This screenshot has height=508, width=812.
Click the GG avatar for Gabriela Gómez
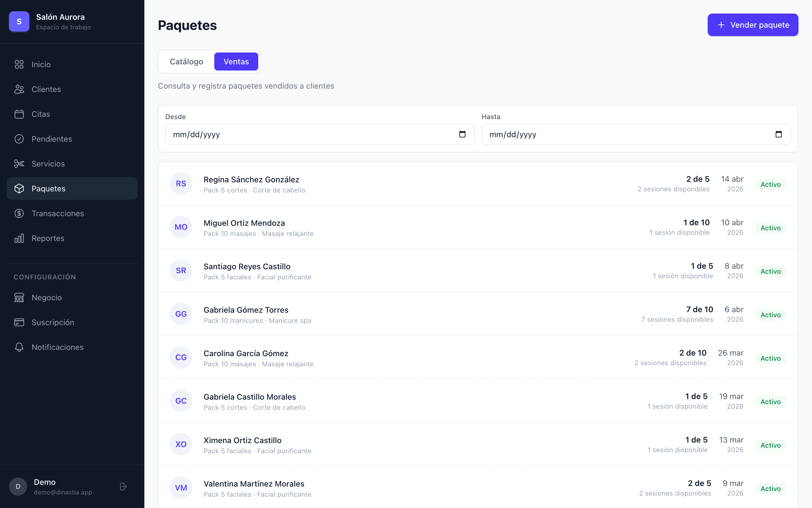tap(181, 314)
